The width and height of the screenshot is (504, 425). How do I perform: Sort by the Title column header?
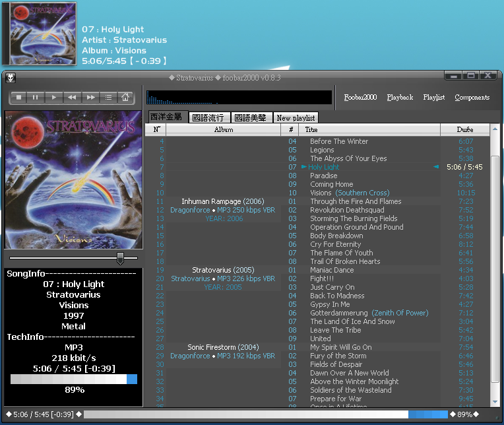pyautogui.click(x=369, y=129)
